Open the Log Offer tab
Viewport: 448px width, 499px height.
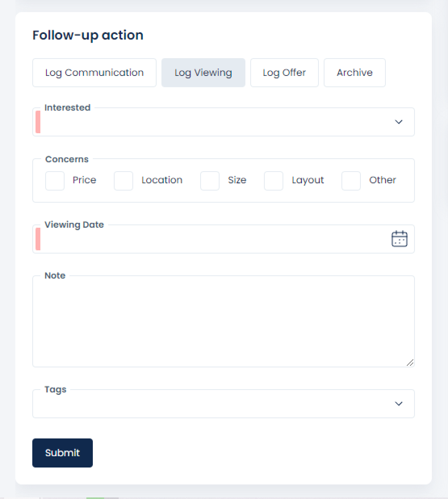pyautogui.click(x=285, y=73)
